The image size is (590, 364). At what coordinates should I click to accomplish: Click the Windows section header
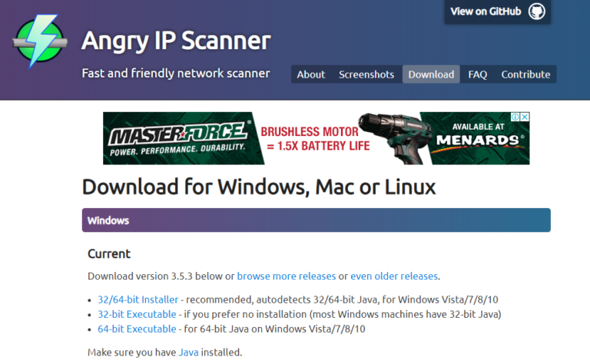tap(316, 220)
